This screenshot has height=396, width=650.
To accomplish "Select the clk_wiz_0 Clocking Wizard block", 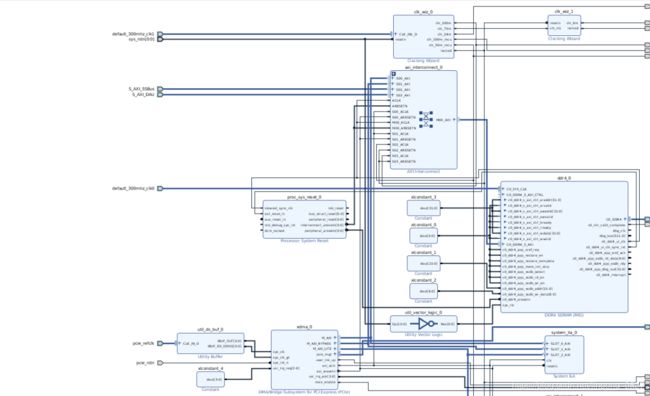I will pyautogui.click(x=424, y=36).
